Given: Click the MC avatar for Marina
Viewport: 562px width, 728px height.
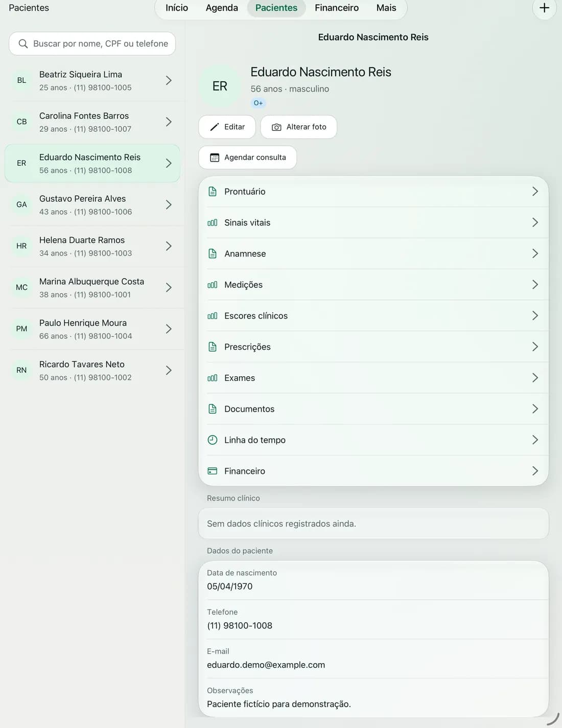Looking at the screenshot, I should 21,287.
